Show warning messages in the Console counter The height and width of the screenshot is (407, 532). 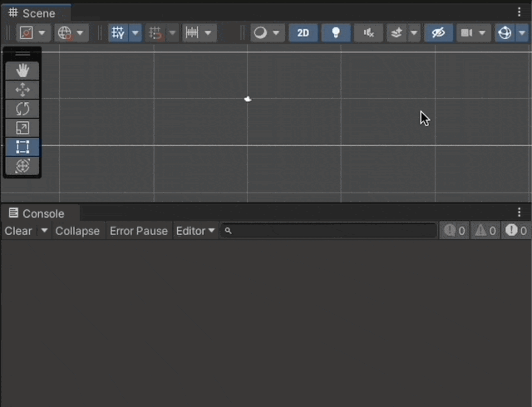[x=485, y=230]
